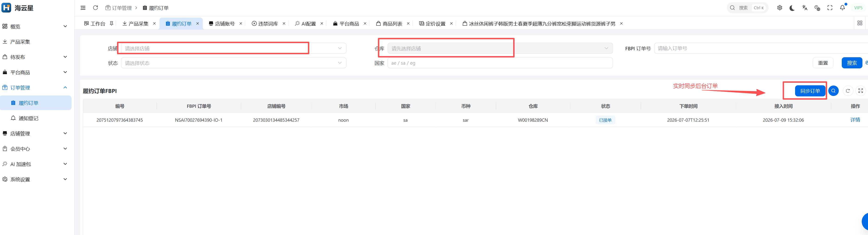Focus the FBPI 订单号 input field
868x235 pixels.
click(761, 48)
